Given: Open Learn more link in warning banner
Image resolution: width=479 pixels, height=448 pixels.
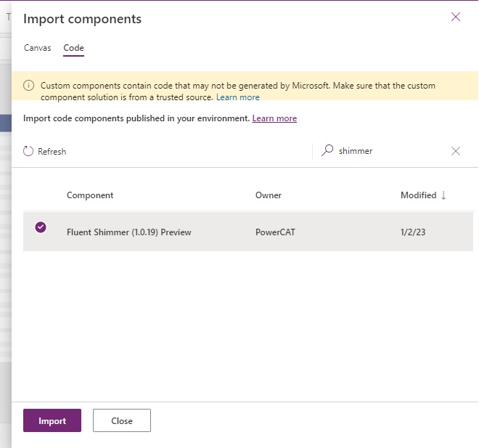Looking at the screenshot, I should coord(237,97).
